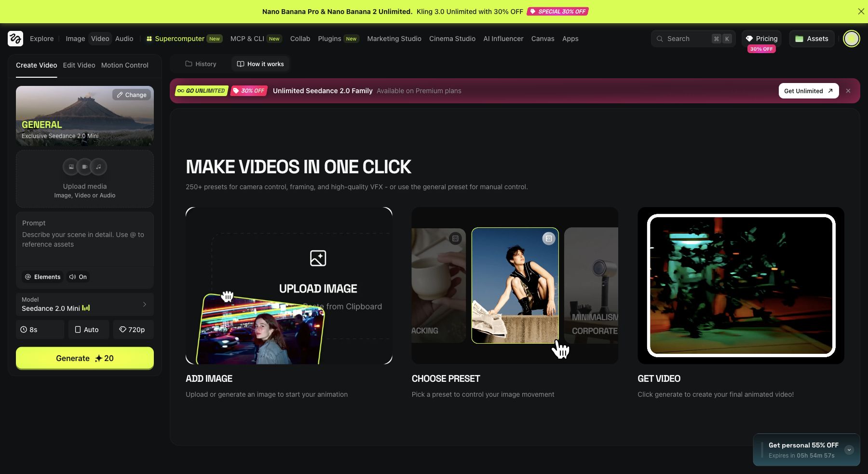Switch to the Motion Control tab
The height and width of the screenshot is (474, 868).
125,65
